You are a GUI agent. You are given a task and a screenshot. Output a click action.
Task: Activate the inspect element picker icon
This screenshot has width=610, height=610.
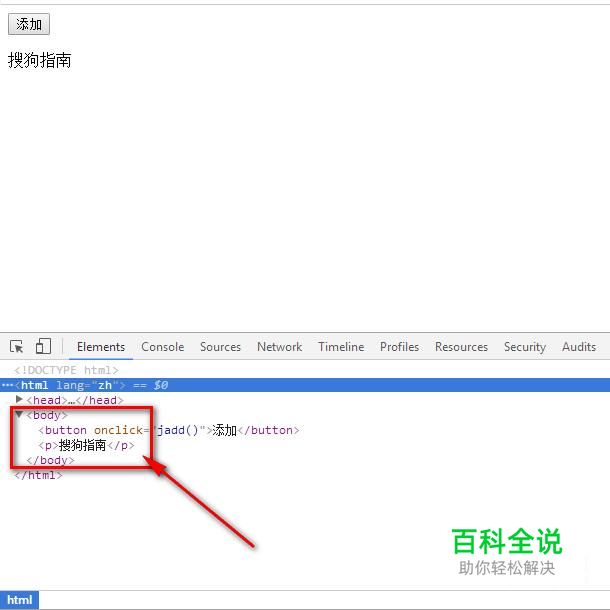16,346
